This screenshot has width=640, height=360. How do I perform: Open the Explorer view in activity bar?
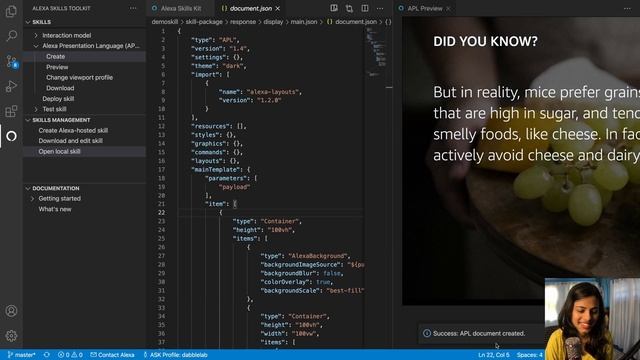[x=11, y=11]
